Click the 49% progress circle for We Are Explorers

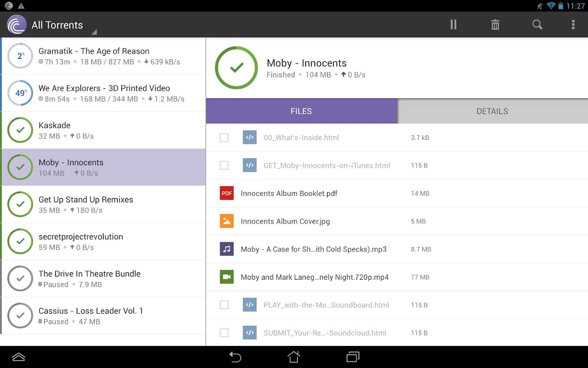click(x=20, y=93)
